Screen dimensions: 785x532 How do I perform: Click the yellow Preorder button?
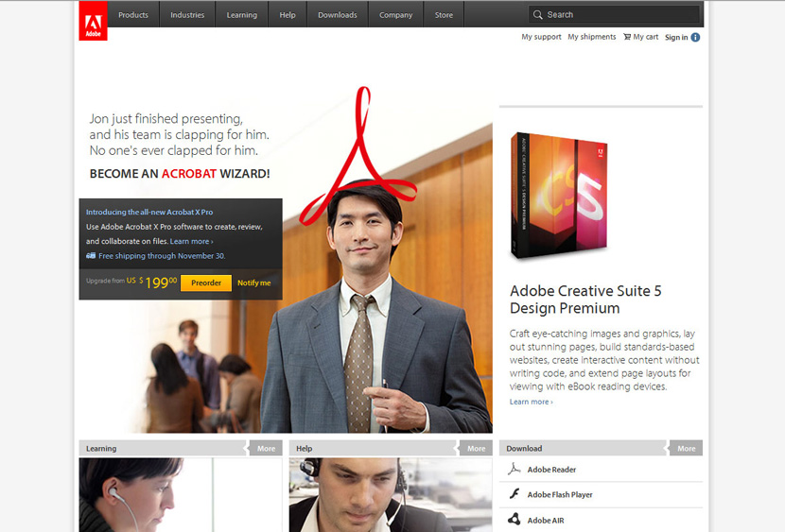(x=206, y=283)
